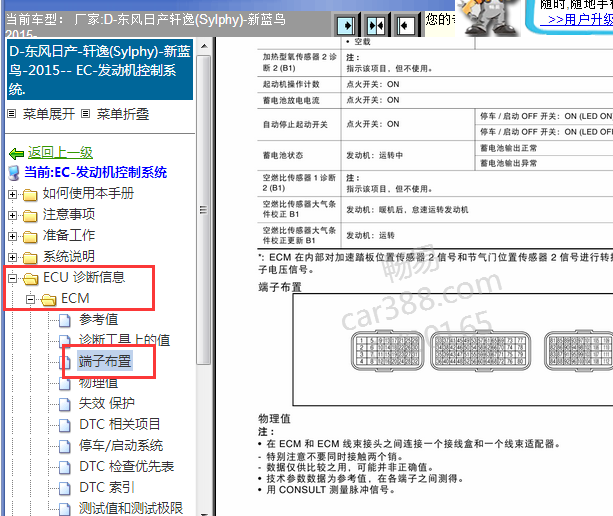Screen dimensions: 613x516
Task: Select the 端子布置 page
Action: [x=105, y=361]
